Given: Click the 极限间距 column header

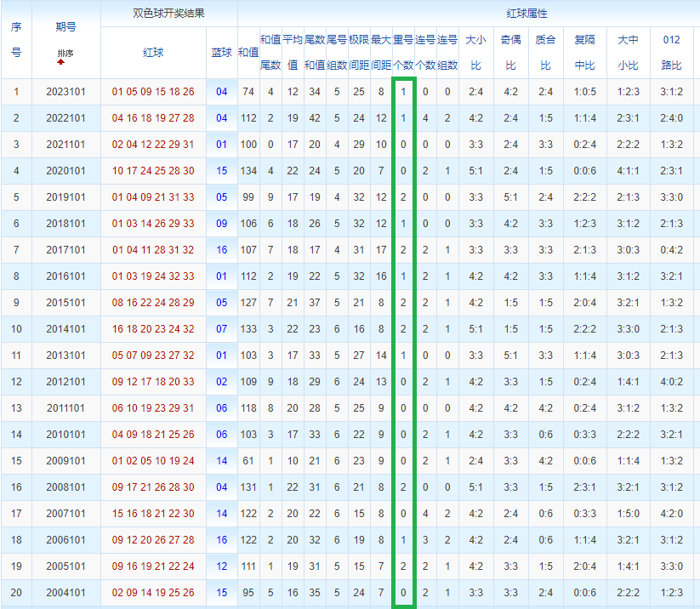Looking at the screenshot, I should [x=359, y=53].
